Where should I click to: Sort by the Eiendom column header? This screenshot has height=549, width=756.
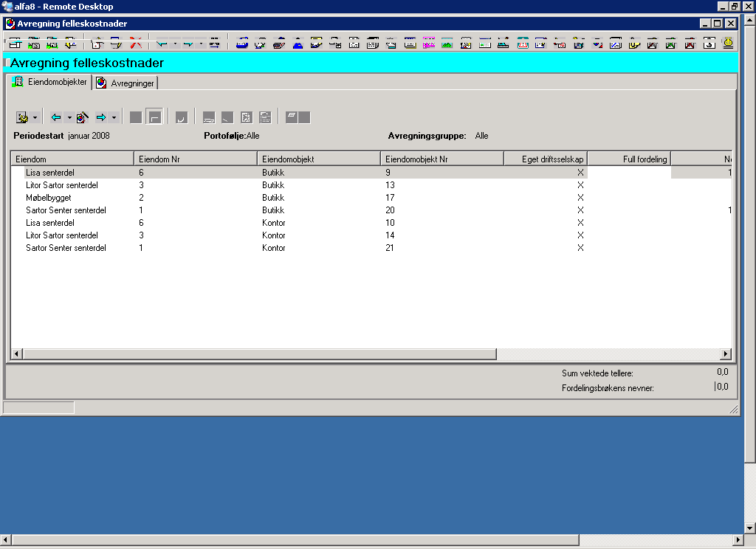point(72,159)
